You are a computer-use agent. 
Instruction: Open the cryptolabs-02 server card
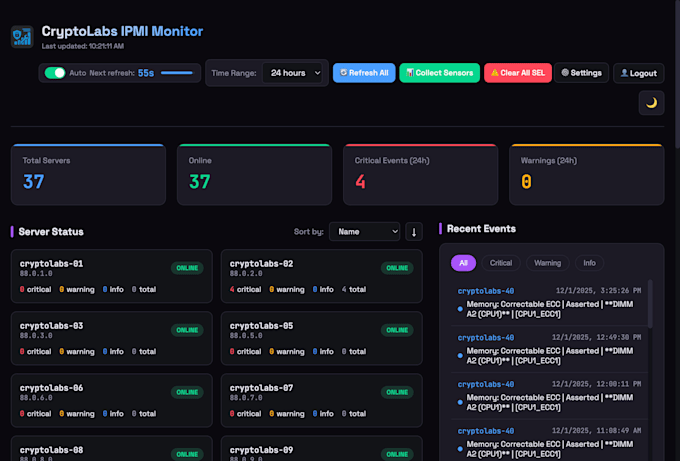point(322,276)
